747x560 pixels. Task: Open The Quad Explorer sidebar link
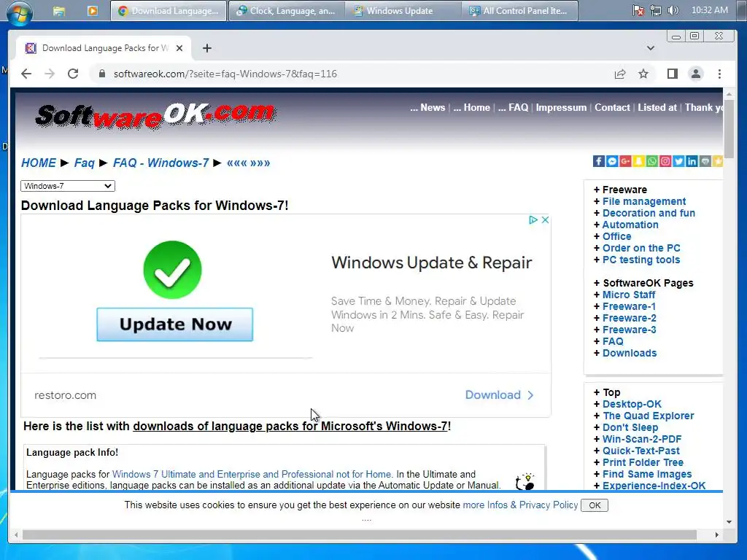[x=649, y=416]
